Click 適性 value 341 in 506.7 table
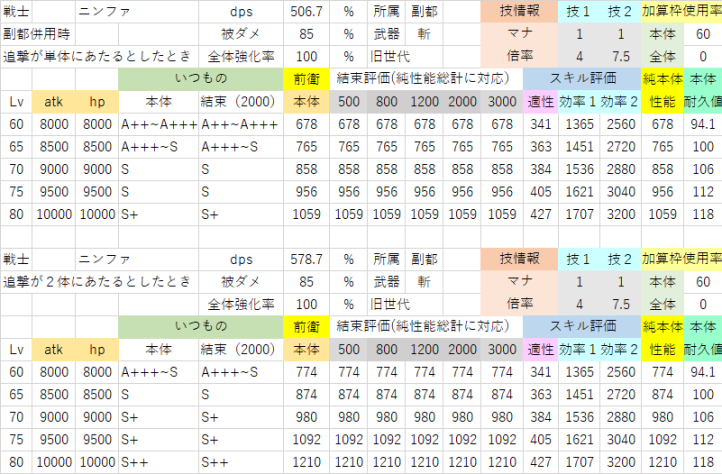The height and width of the screenshot is (474, 722). [x=541, y=124]
